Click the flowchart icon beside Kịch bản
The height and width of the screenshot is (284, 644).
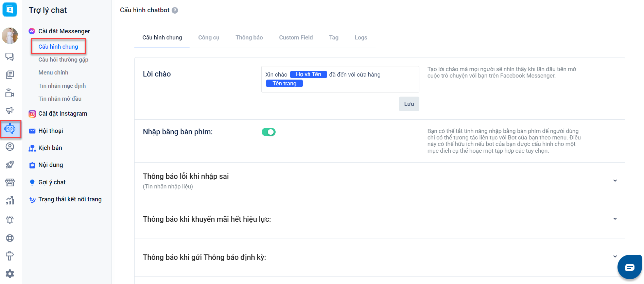[x=32, y=148]
